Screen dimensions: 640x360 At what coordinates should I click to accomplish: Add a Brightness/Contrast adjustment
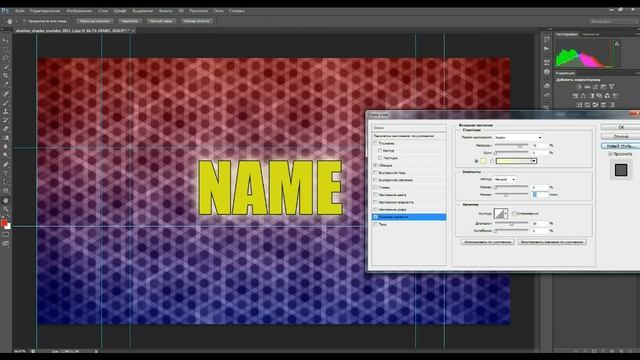coord(579,87)
